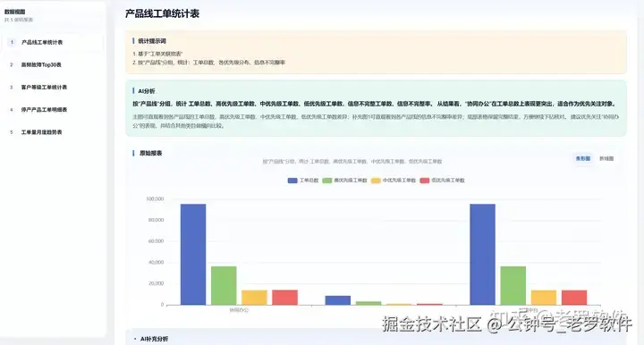
Task: Click the 原始报表 section heading
Action: (x=151, y=153)
